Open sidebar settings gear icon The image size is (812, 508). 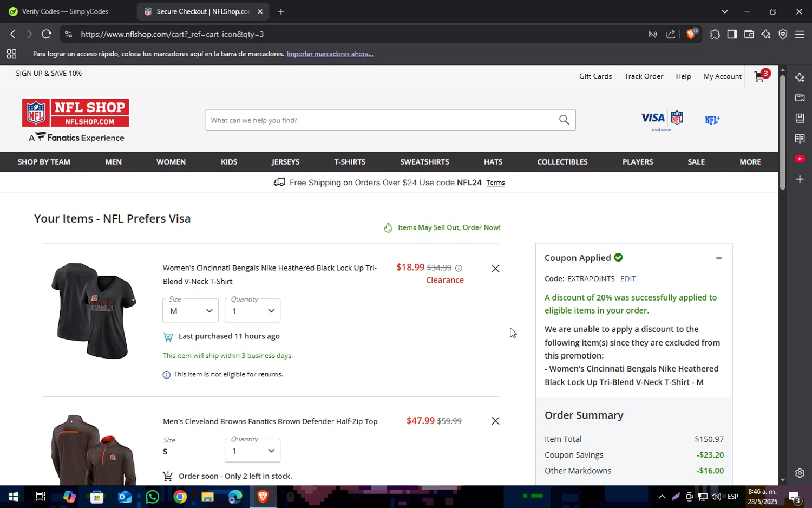[800, 473]
